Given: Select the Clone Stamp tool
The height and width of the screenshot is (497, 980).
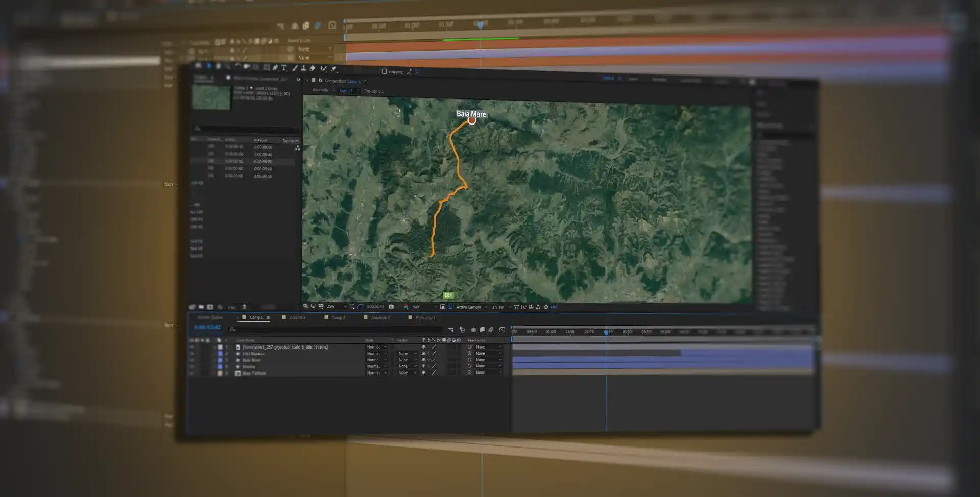Looking at the screenshot, I should [x=303, y=68].
